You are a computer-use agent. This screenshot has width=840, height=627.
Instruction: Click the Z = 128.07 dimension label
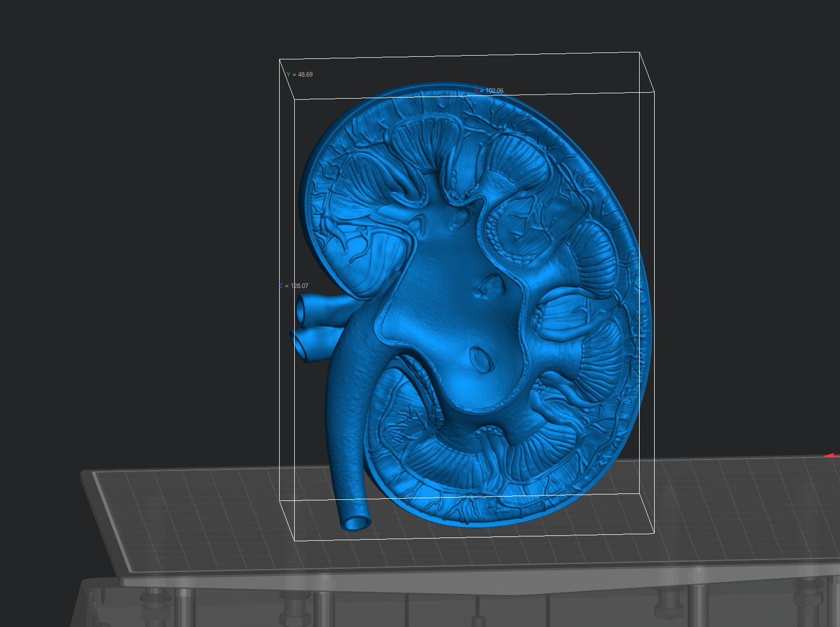(294, 286)
